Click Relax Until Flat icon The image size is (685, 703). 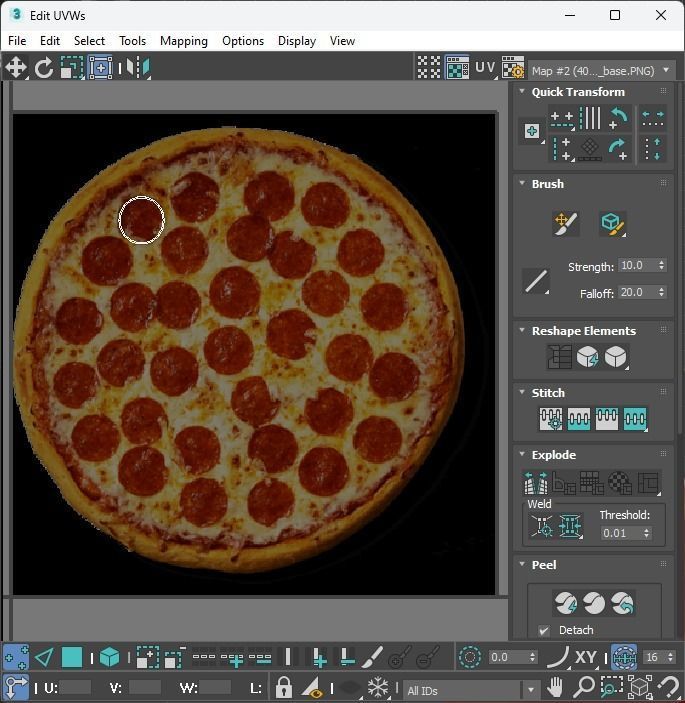(x=588, y=357)
